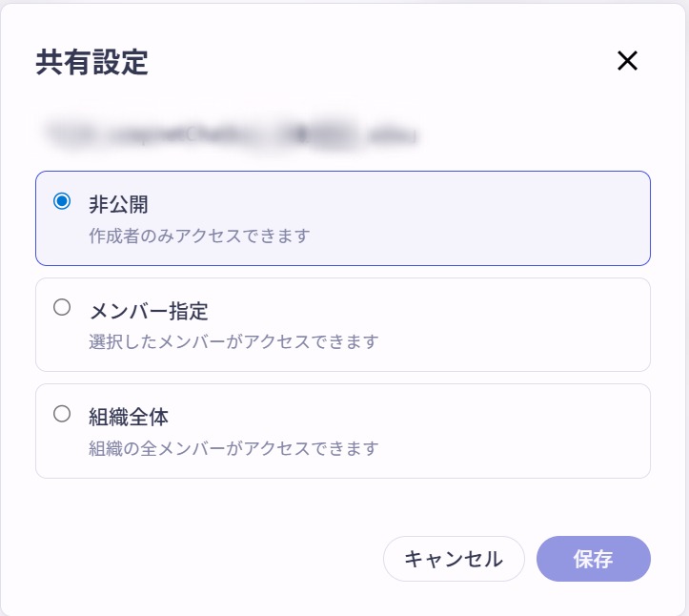Click the gap between 組織全体 card and buttons
This screenshot has width=689, height=616.
point(343,507)
